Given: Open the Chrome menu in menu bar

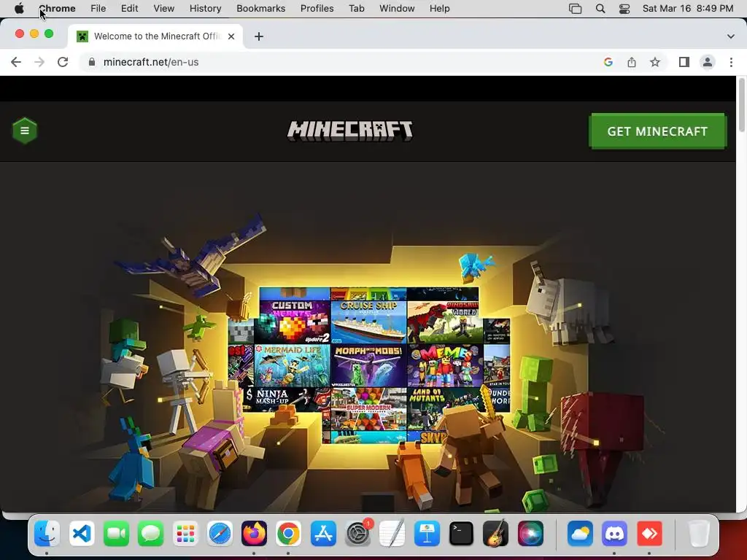Looking at the screenshot, I should 57,9.
